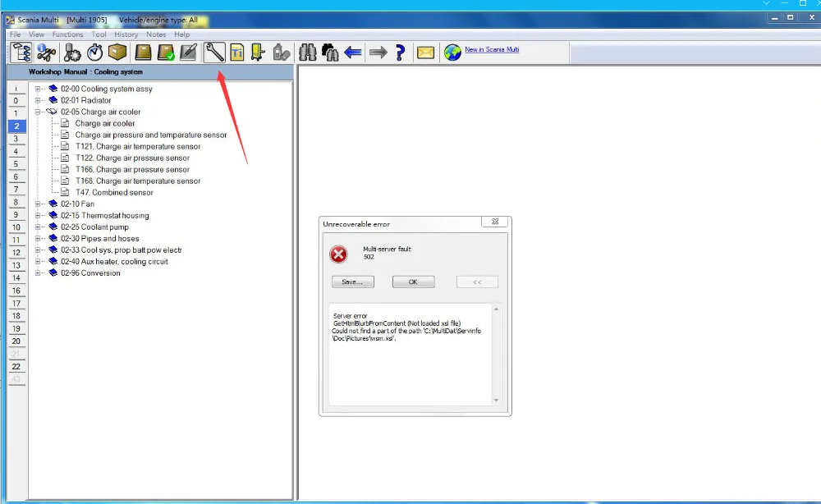Click the Save... button in error dialog
This screenshot has height=504, width=821.
(352, 282)
